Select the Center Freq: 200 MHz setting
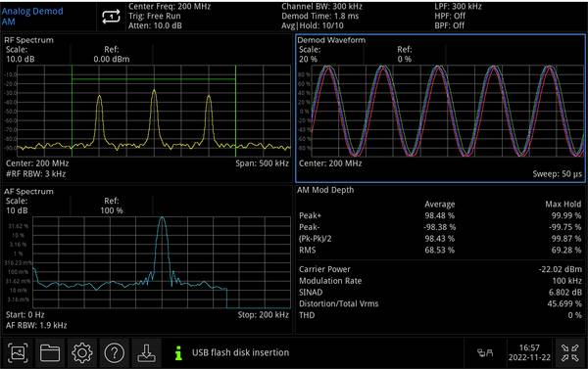This screenshot has width=588, height=369. 170,7
